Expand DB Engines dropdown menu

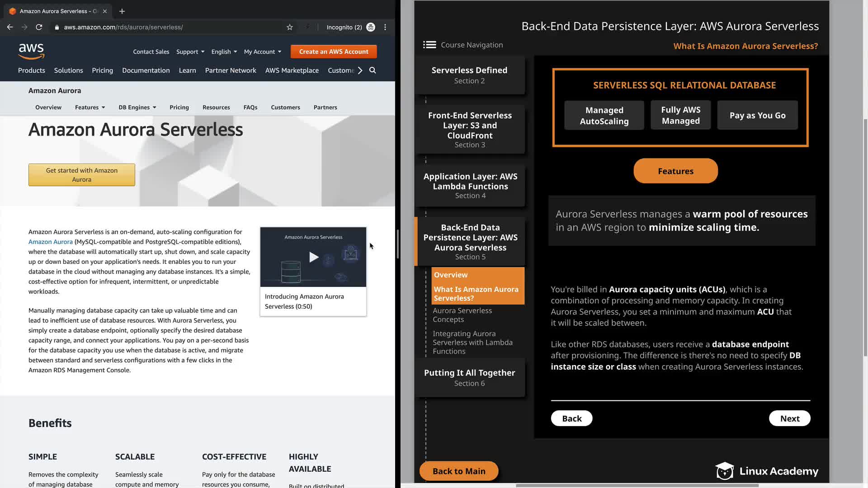tap(137, 108)
